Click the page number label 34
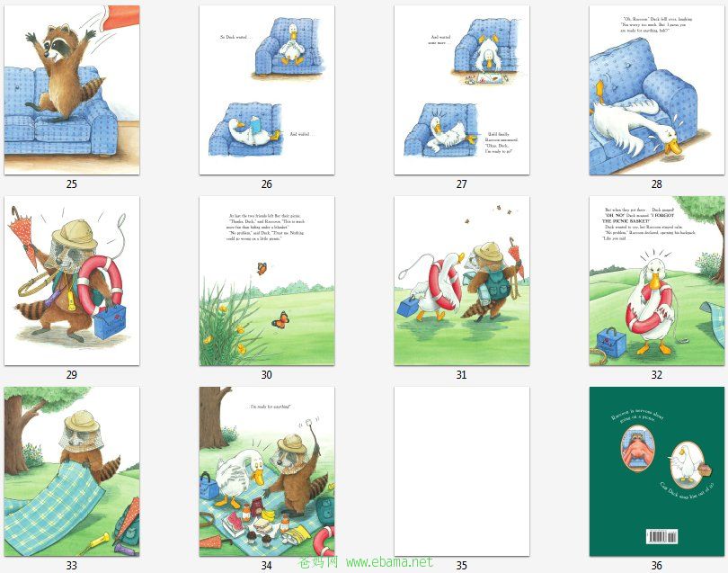The image size is (728, 573). coord(267,566)
